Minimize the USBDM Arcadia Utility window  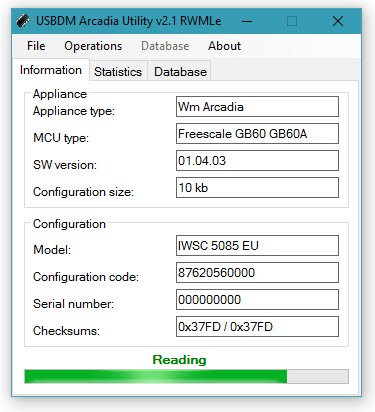click(247, 21)
